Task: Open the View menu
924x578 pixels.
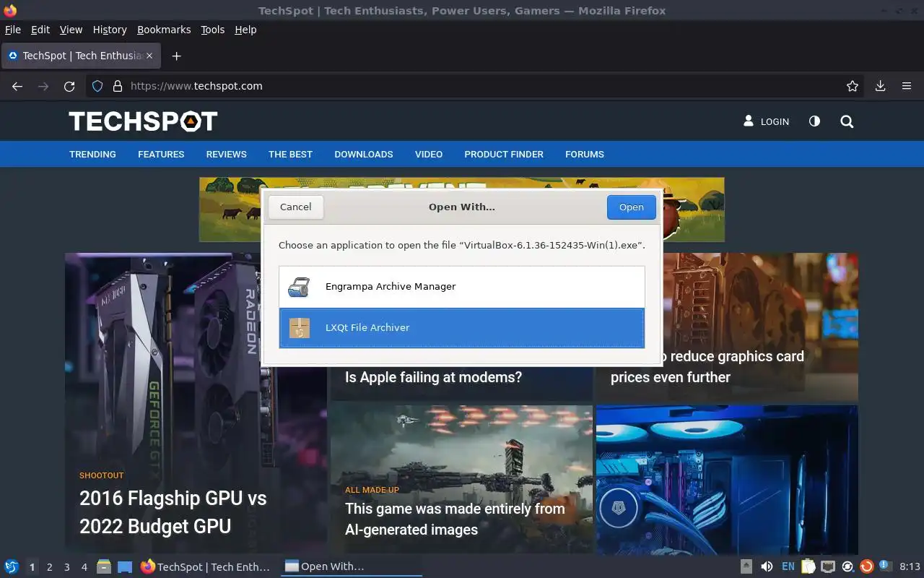Action: 71,30
